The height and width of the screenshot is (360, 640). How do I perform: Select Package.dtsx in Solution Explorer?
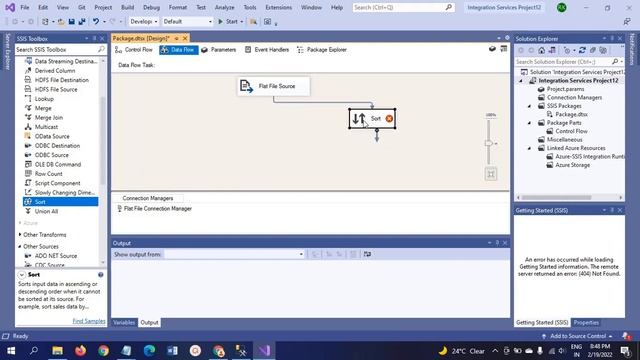point(571,115)
